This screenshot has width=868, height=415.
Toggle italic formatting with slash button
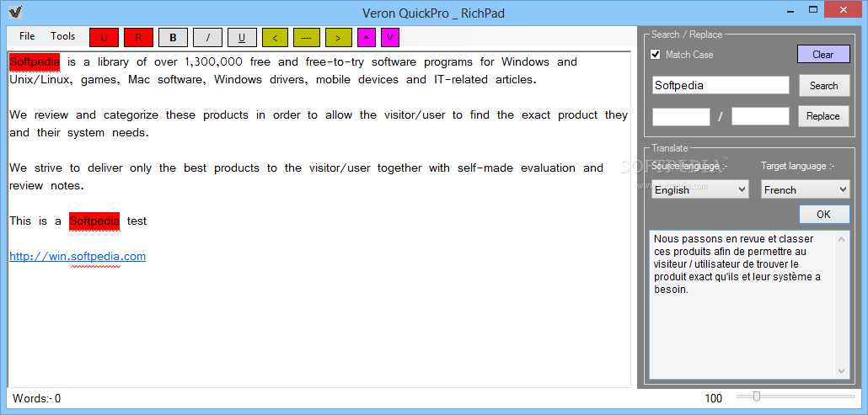tap(207, 38)
